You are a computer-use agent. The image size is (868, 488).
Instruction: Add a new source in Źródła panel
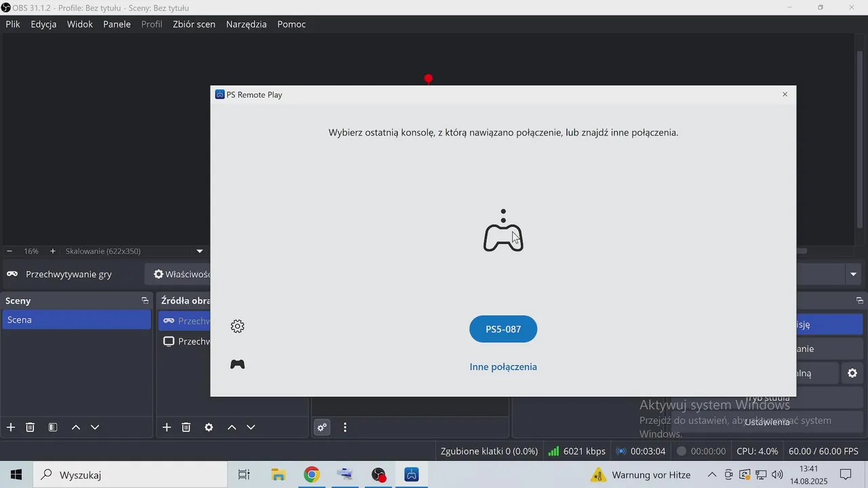(x=167, y=427)
